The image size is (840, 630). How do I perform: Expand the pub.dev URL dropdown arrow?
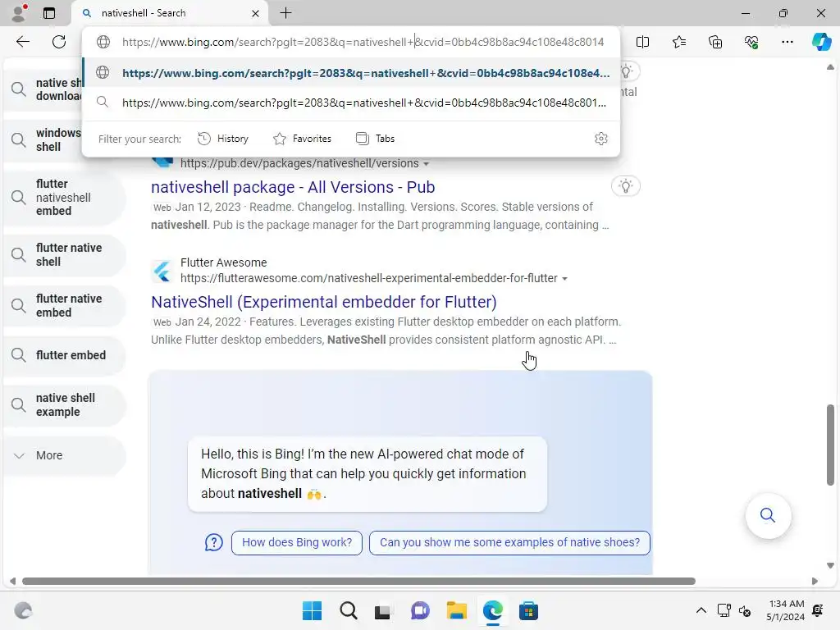[427, 164]
